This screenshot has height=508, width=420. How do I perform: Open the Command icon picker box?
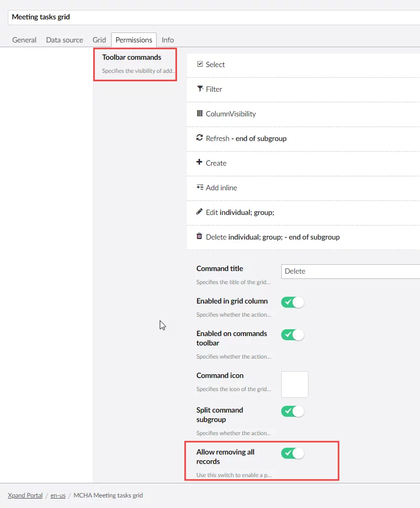(x=295, y=384)
